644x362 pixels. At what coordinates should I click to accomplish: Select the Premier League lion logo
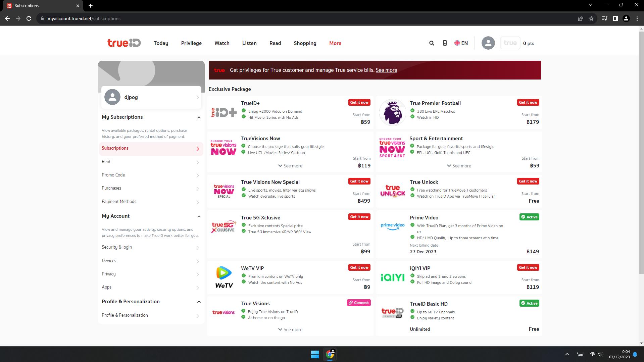(x=392, y=112)
